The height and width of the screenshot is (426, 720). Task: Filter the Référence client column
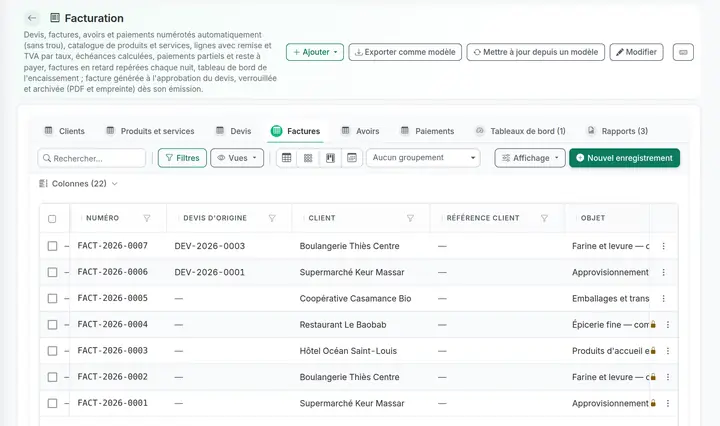[x=544, y=218]
